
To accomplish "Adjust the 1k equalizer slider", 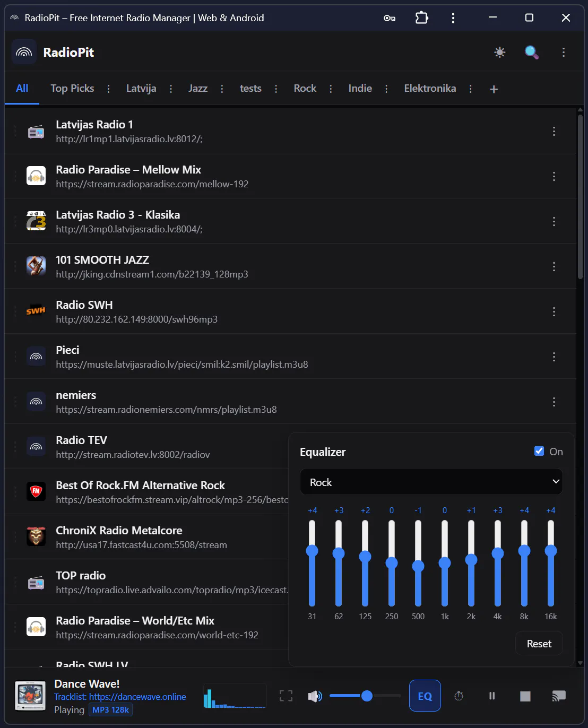I will coord(445,563).
